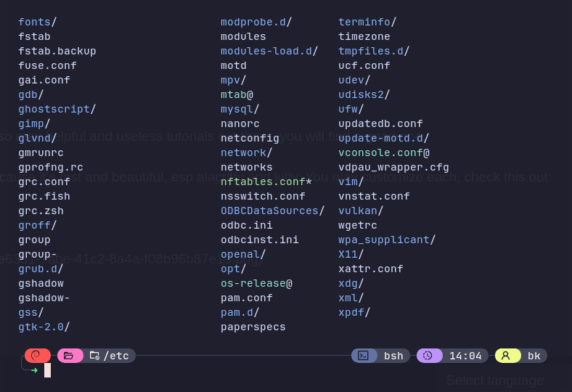Click the /etc path segment in prompt
The image size is (572, 392).
116,356
